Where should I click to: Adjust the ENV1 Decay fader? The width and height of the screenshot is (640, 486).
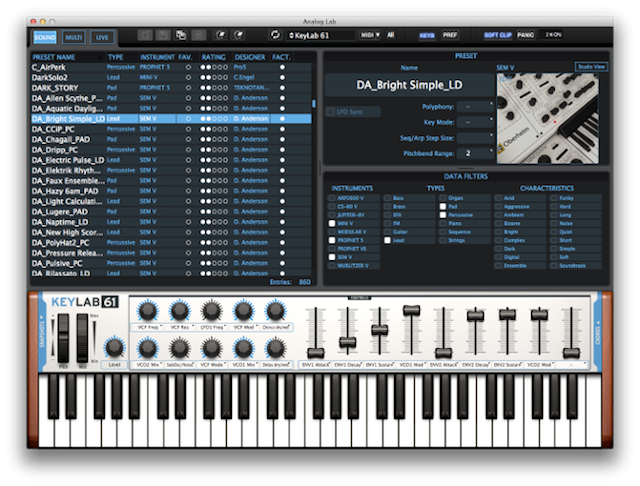coord(348,342)
